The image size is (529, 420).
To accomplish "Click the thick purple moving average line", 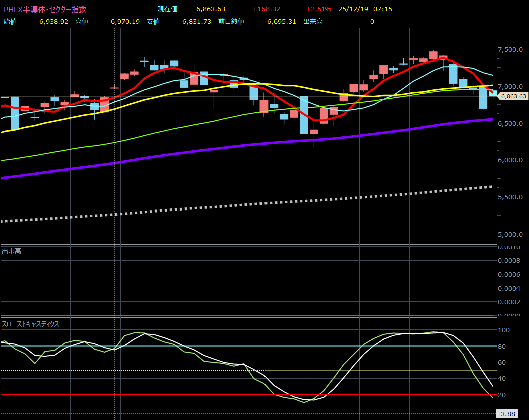I will 250,143.
